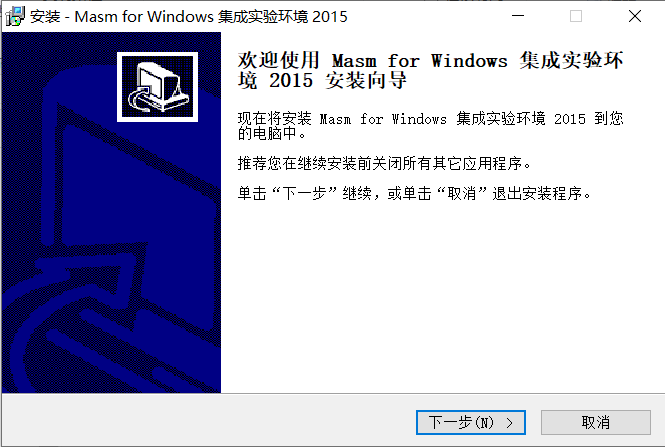
Task: Minimize the Masm installer window
Action: pos(518,16)
